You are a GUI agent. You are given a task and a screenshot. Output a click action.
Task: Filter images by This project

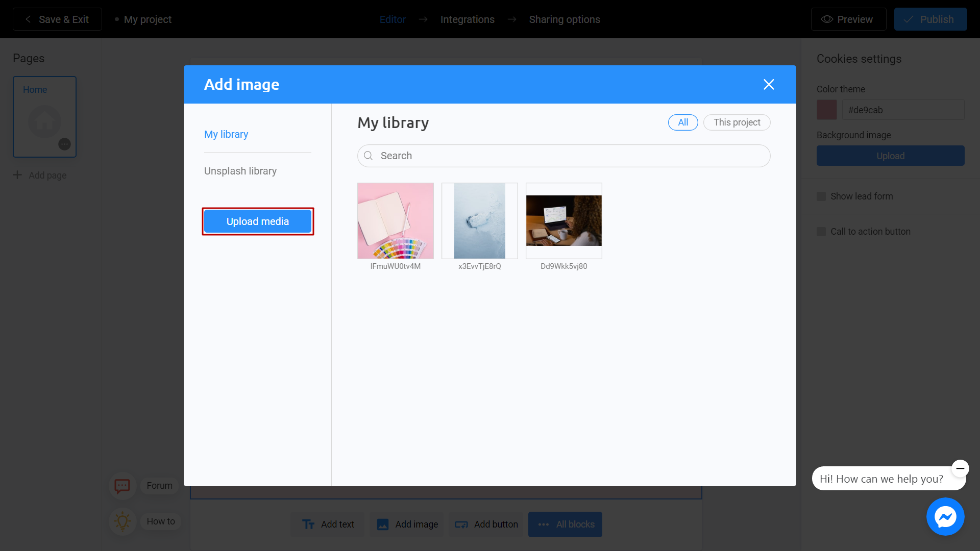[737, 122]
